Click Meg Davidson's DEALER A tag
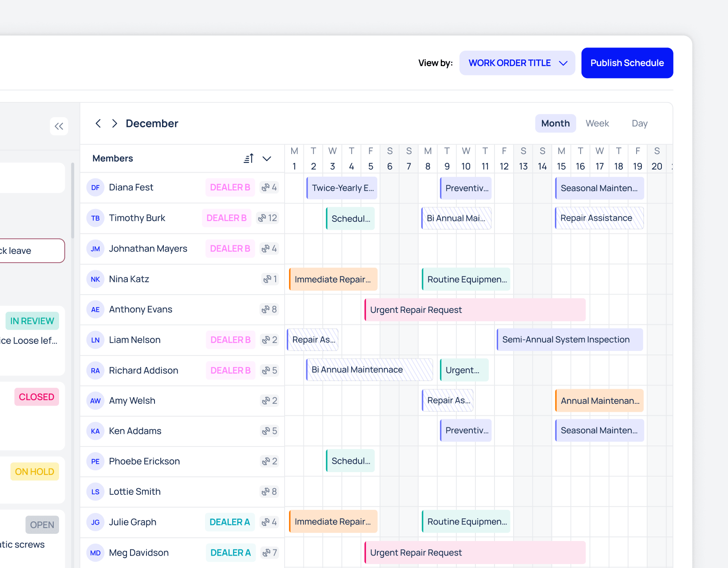This screenshot has width=728, height=568. pos(230,552)
